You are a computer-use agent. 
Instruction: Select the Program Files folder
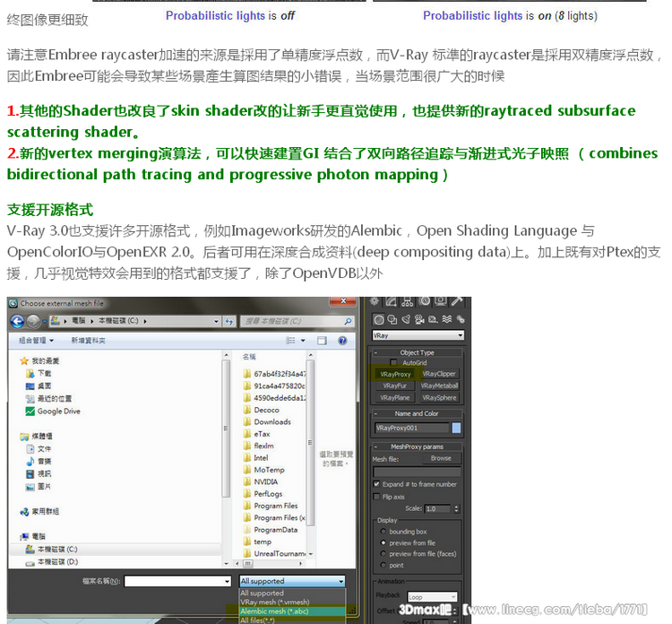click(x=271, y=506)
